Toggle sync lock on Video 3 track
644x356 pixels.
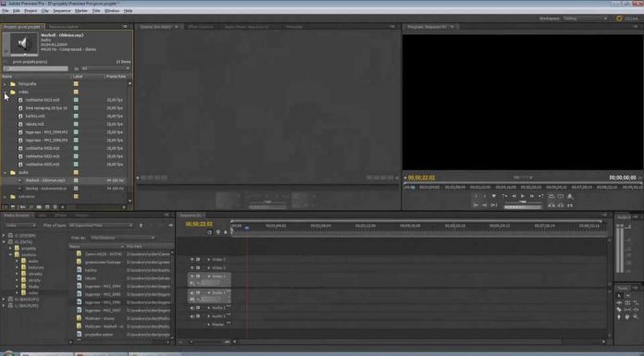click(198, 260)
